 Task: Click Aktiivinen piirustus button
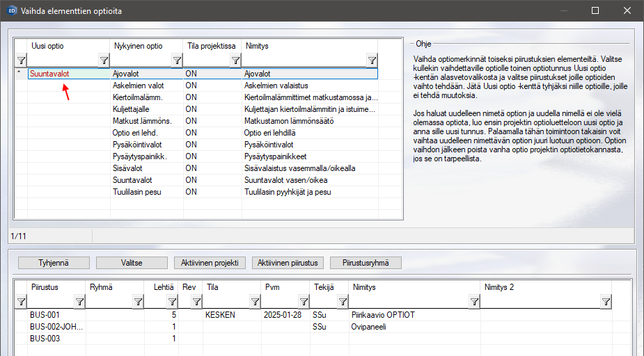(x=288, y=263)
